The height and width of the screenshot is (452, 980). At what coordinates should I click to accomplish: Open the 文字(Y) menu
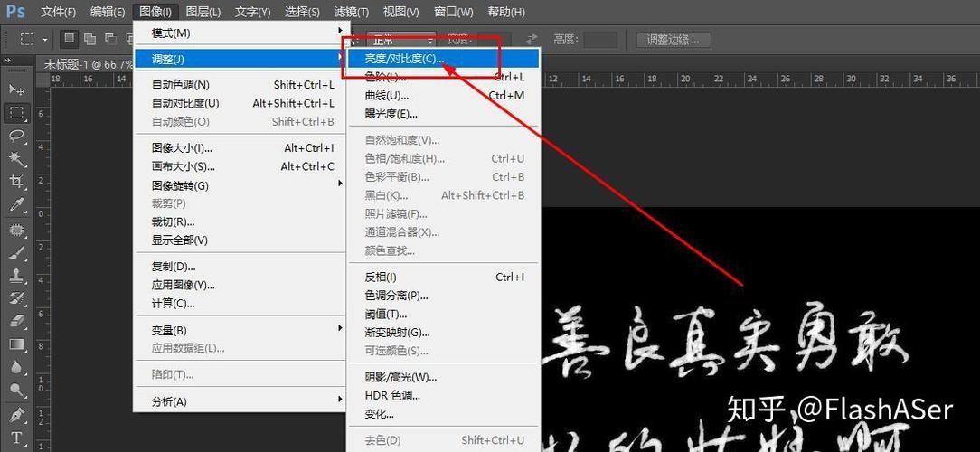tap(252, 12)
